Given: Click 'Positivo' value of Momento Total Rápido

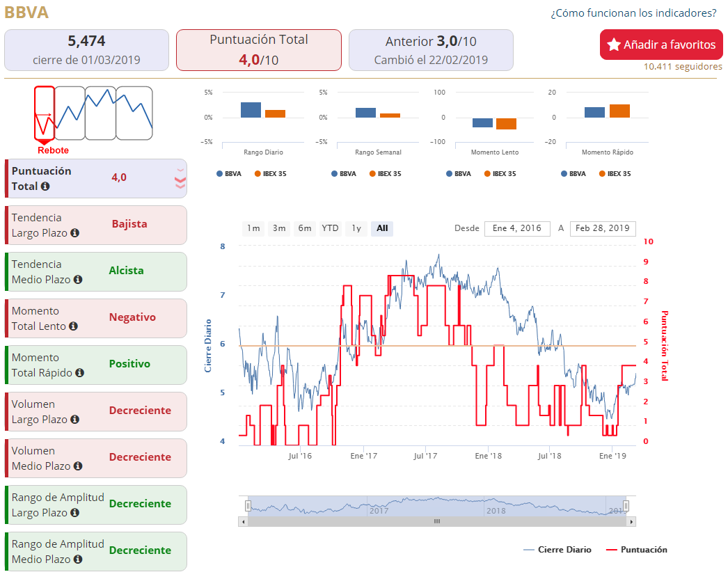Looking at the screenshot, I should (x=129, y=364).
